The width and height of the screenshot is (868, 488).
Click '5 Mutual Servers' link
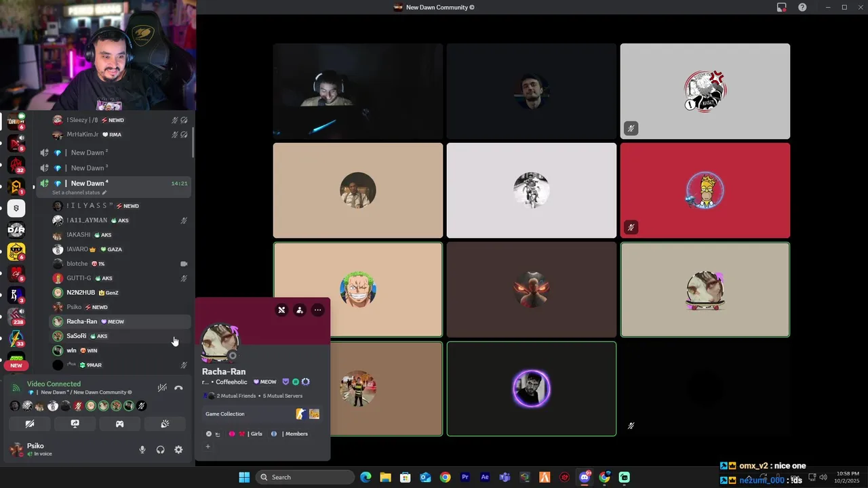click(283, 396)
